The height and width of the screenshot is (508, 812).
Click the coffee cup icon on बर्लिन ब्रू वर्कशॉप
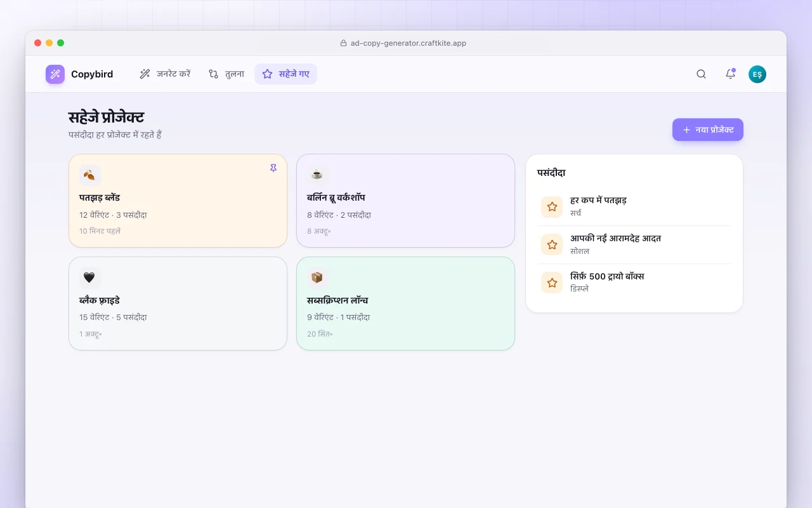tap(317, 175)
